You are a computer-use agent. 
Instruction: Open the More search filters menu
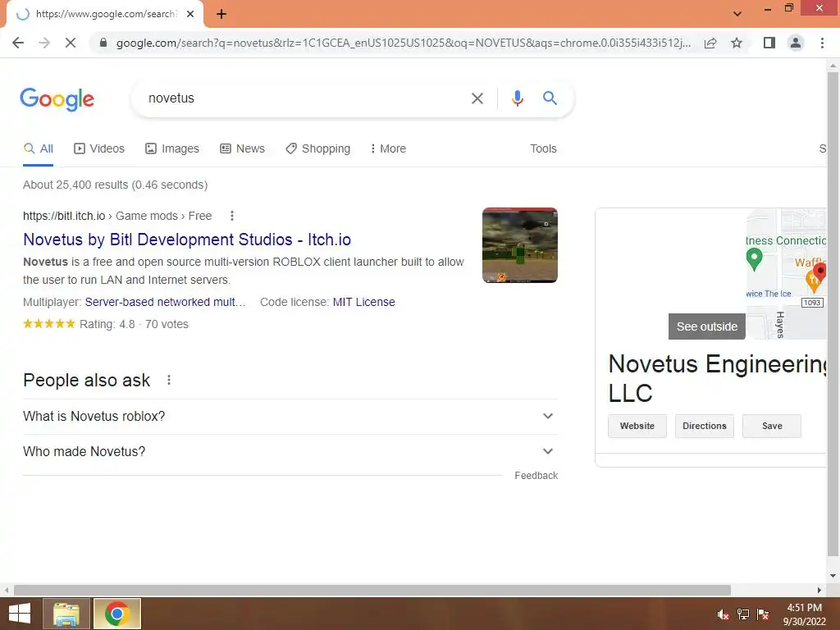pos(388,149)
